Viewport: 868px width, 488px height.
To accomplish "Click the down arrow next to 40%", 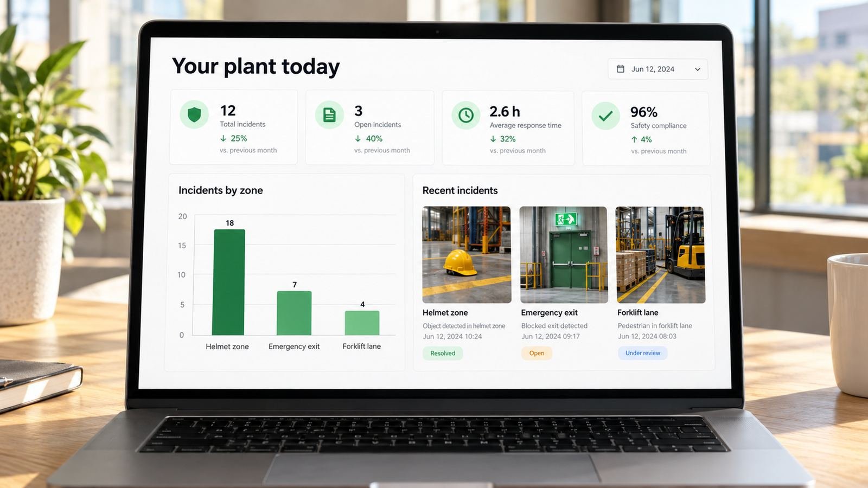I will tap(358, 139).
